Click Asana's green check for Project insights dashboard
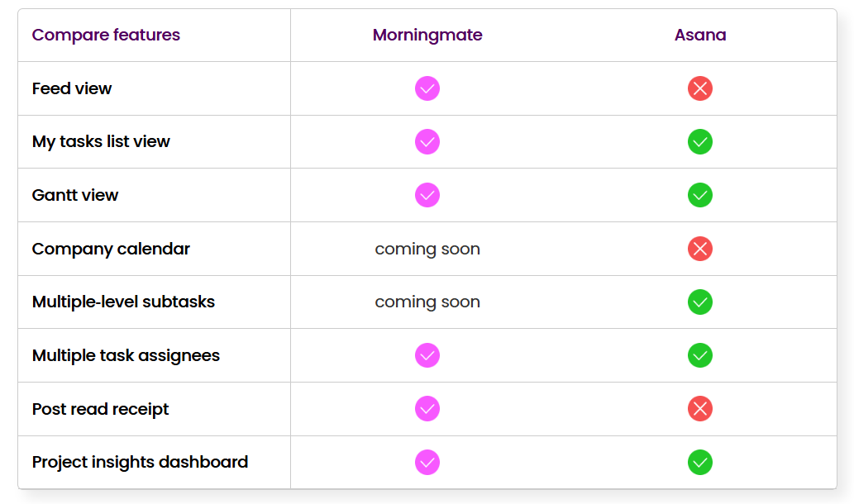Image resolution: width=854 pixels, height=504 pixels. click(700, 462)
